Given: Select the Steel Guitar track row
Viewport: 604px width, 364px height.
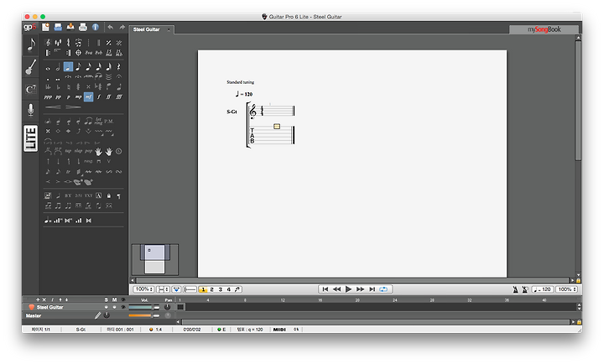Looking at the screenshot, I should click(x=100, y=307).
